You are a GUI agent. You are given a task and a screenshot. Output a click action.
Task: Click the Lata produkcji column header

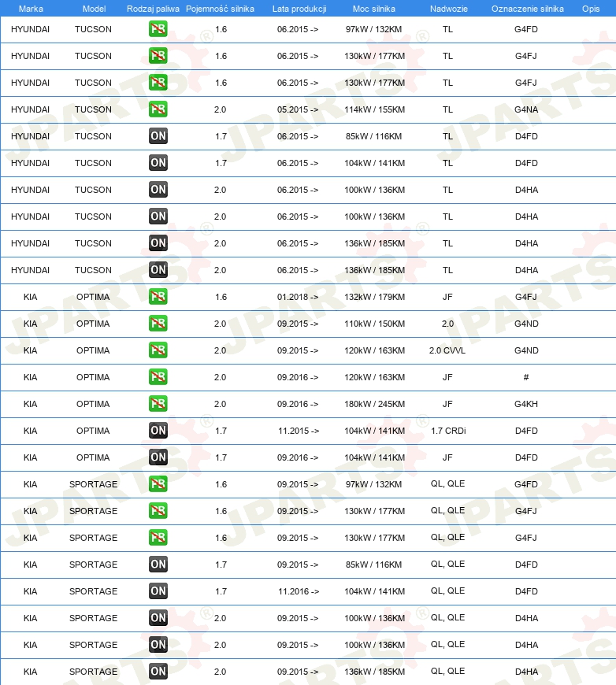(x=299, y=9)
